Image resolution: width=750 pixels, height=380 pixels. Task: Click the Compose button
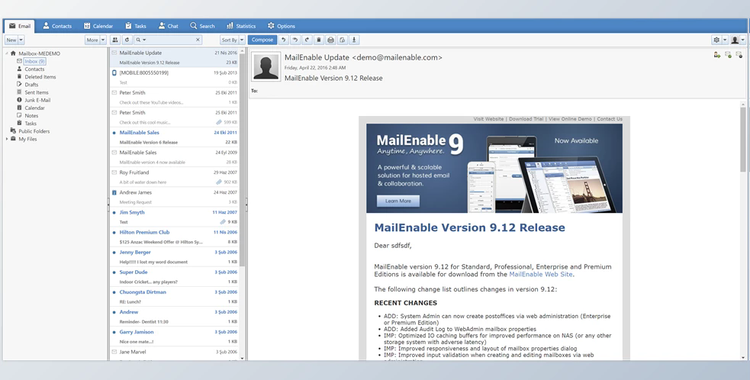click(262, 40)
